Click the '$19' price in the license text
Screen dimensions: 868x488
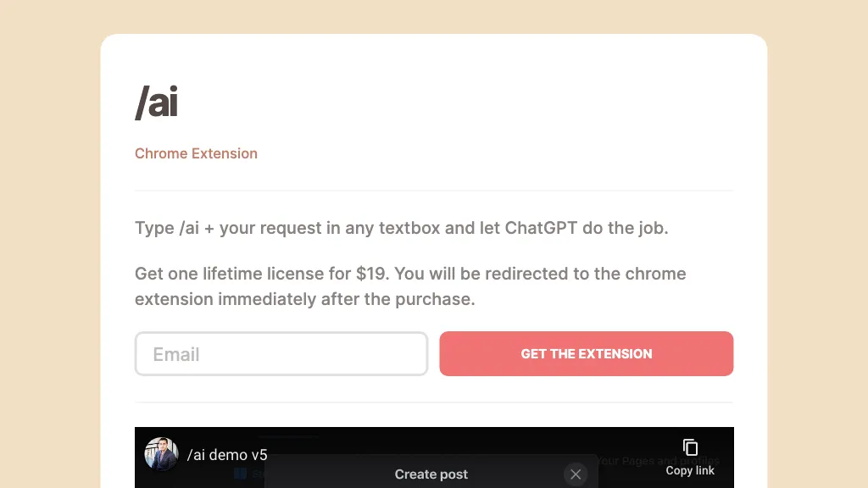[x=372, y=274]
